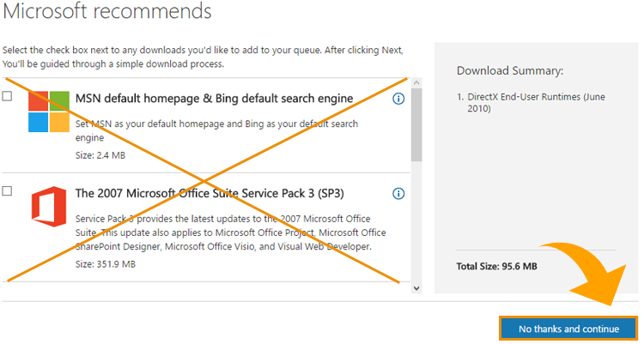Screen dimensions: 644x344
Task: Click the 'Size: 351.9 MB' text
Action: click(105, 264)
